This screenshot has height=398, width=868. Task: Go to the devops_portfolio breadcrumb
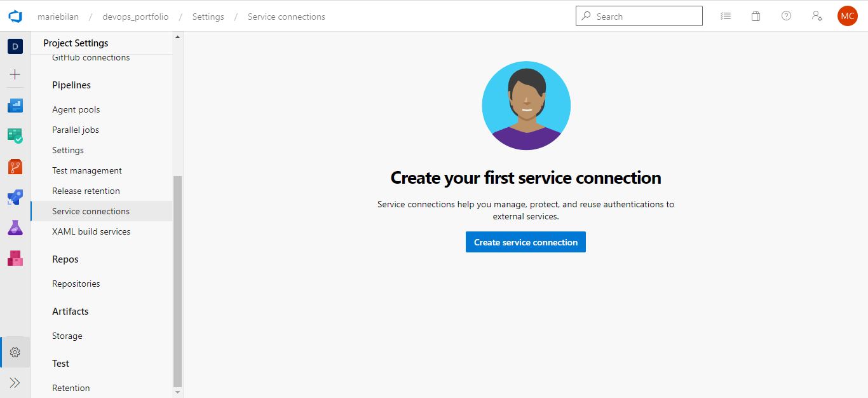[135, 17]
